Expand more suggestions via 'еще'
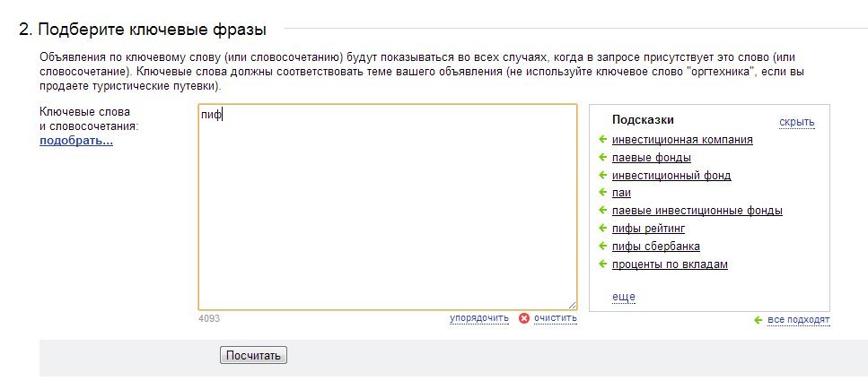The width and height of the screenshot is (868, 381). tap(623, 297)
